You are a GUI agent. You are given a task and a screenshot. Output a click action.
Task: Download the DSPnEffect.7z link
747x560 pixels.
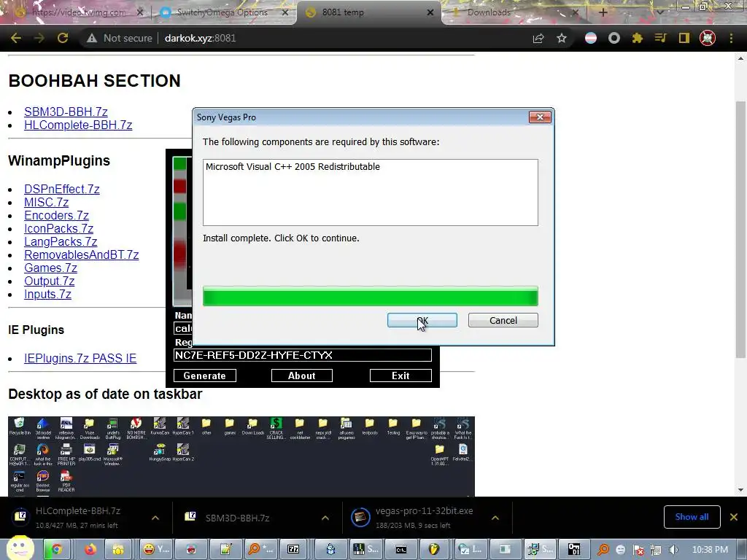point(62,190)
